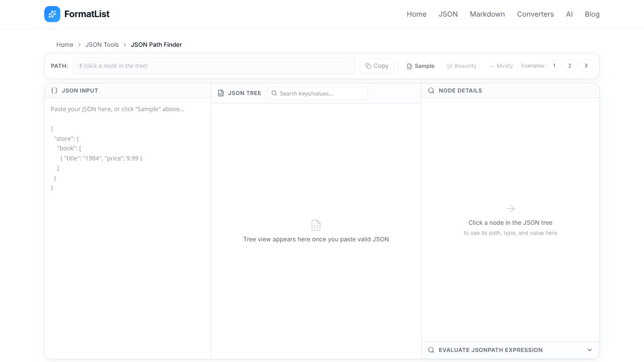Click 'Tree view appears here' message
The image size is (644, 362).
click(316, 239)
